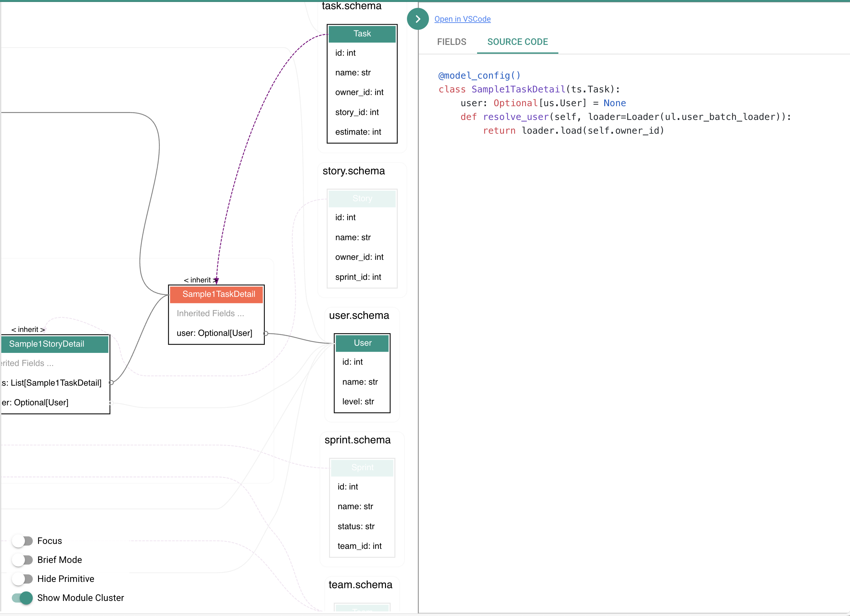
Task: Select the SOURCE CODE tab
Action: [517, 42]
